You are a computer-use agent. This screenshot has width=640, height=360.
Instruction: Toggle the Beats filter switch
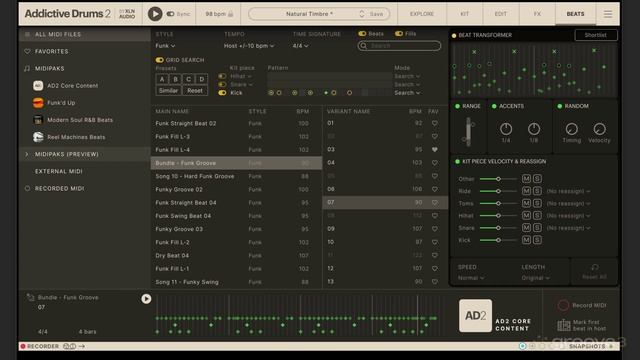(362, 33)
